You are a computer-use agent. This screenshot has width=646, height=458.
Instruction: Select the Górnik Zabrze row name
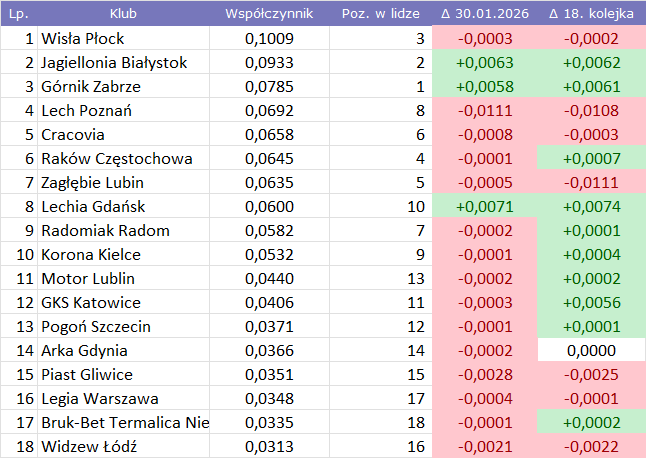point(124,87)
